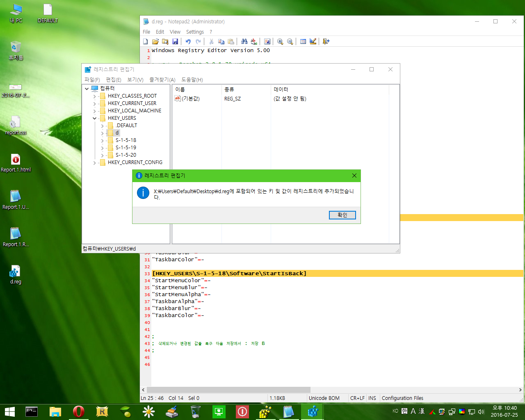Toggle word wrap icon in Notepad2 toolbar
The height and width of the screenshot is (420, 525).
coord(267,41)
